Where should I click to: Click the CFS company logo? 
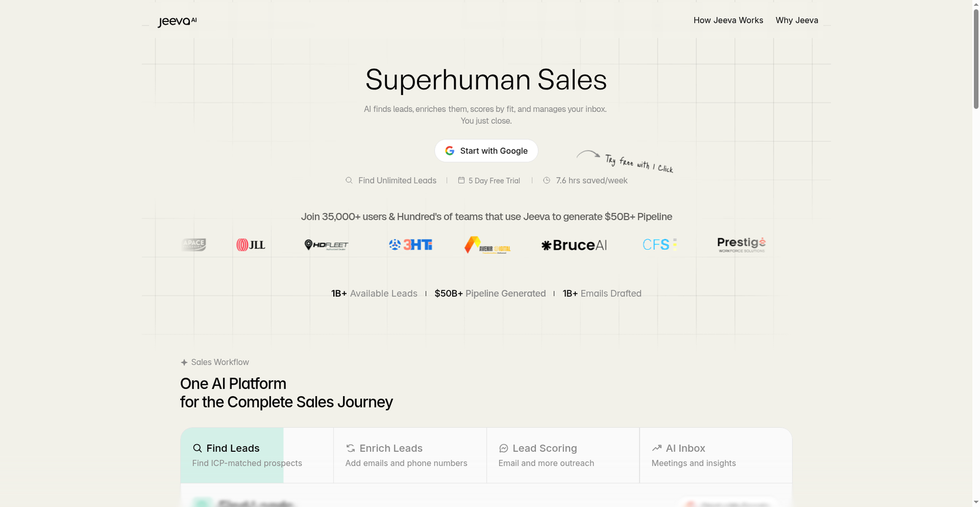click(x=659, y=245)
